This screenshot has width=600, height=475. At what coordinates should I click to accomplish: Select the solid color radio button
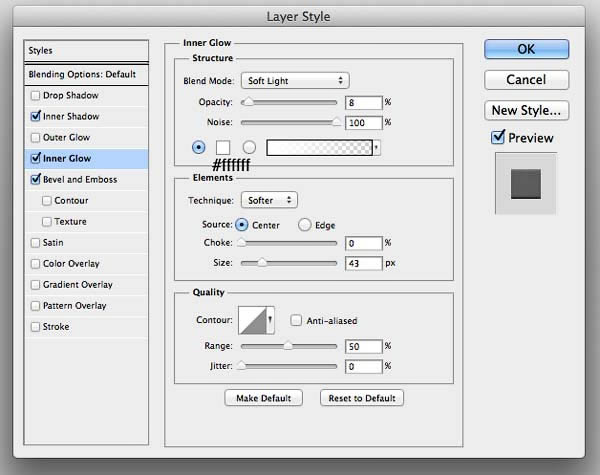coord(199,147)
